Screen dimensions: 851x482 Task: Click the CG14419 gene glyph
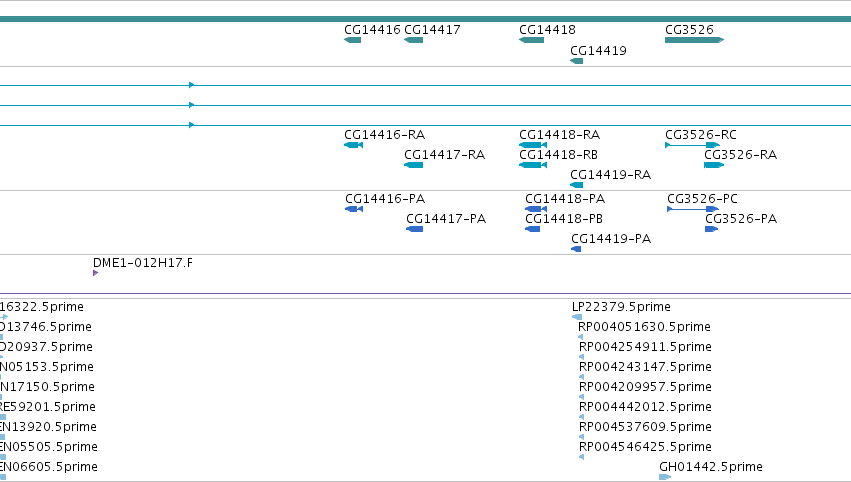[x=576, y=61]
